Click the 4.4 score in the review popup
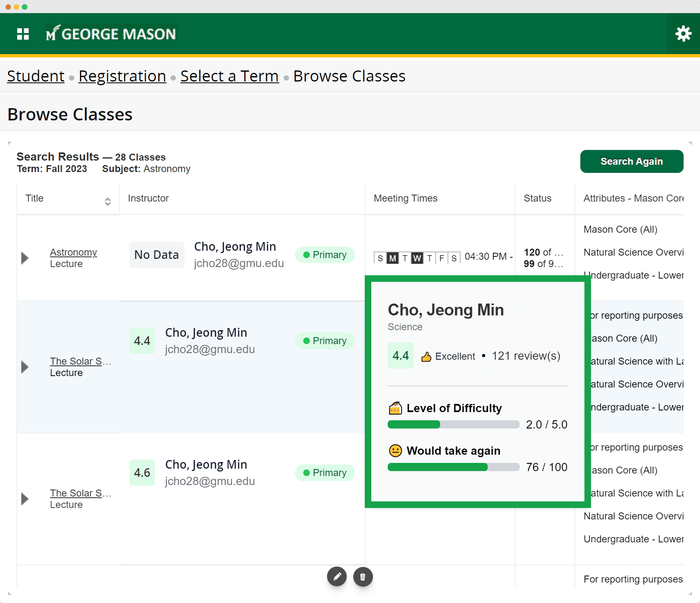 (x=401, y=356)
